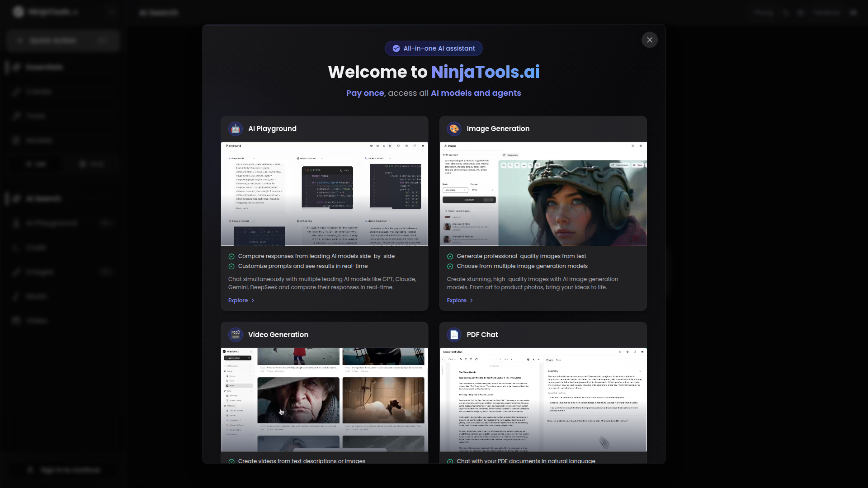Viewport: 868px width, 488px height.
Task: Click the 'Pay once' highlighted text
Action: tap(365, 93)
